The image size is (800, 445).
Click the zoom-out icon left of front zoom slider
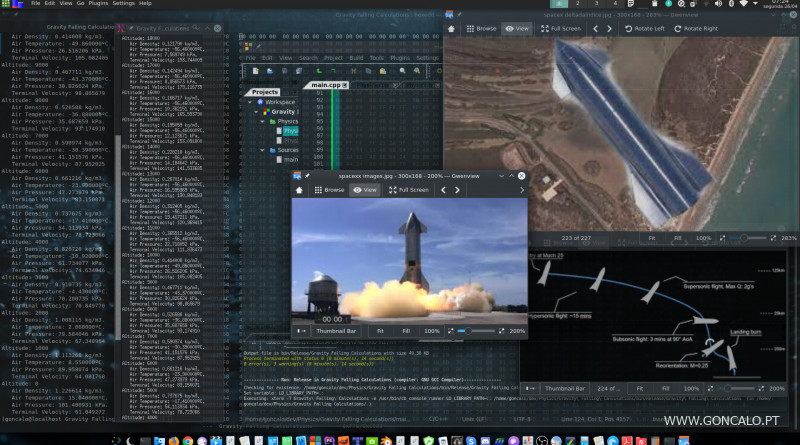451,331
